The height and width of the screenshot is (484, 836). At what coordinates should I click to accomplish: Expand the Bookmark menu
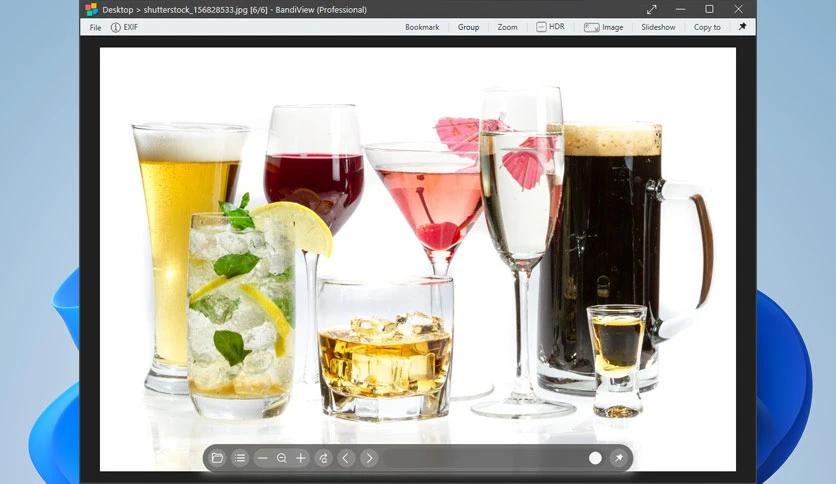click(422, 27)
